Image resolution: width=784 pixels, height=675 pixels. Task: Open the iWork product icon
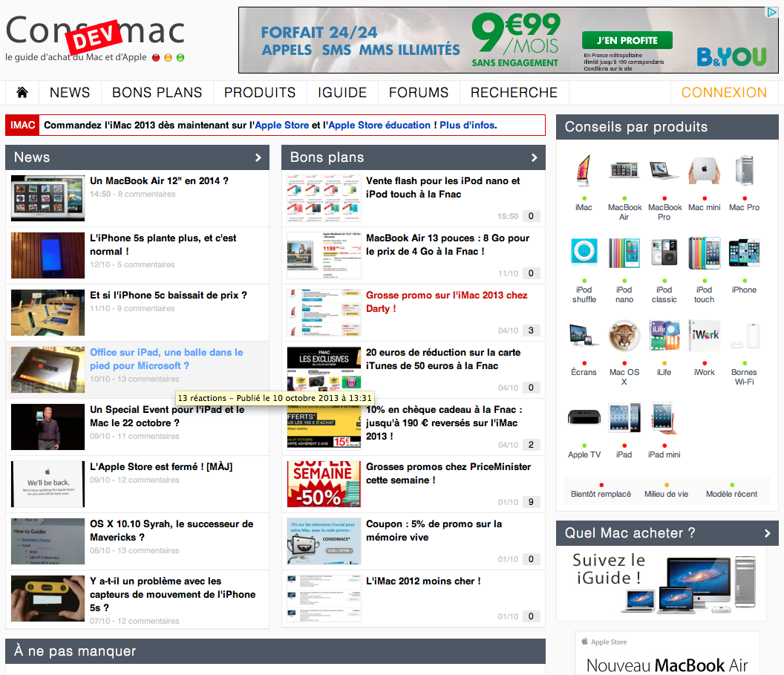[x=704, y=336]
